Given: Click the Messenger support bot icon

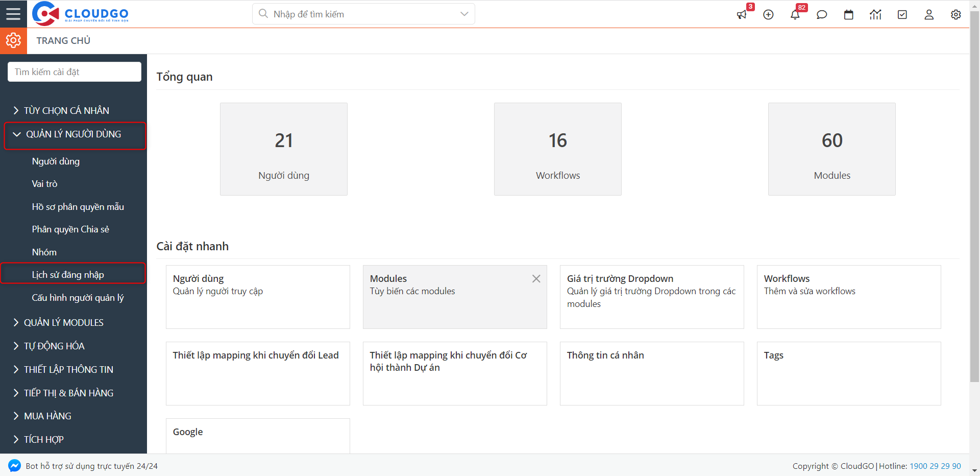Looking at the screenshot, I should pyautogui.click(x=14, y=466).
